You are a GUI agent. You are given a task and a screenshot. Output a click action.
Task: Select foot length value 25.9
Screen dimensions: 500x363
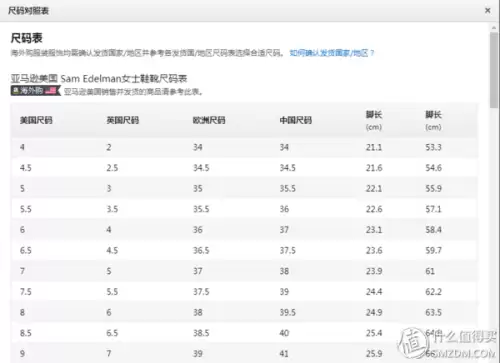374,354
